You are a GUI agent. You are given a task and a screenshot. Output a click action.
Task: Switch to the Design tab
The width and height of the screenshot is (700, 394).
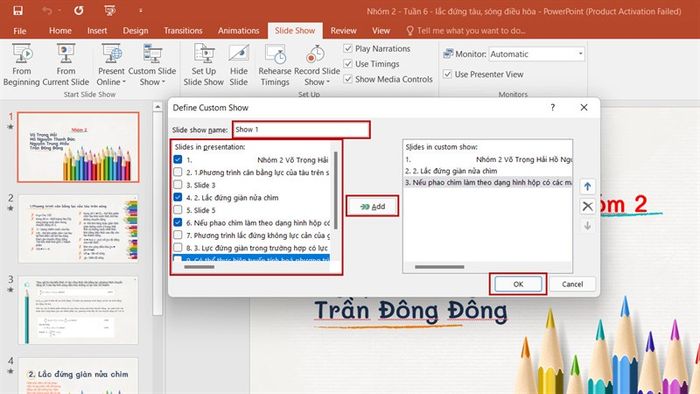coord(135,30)
